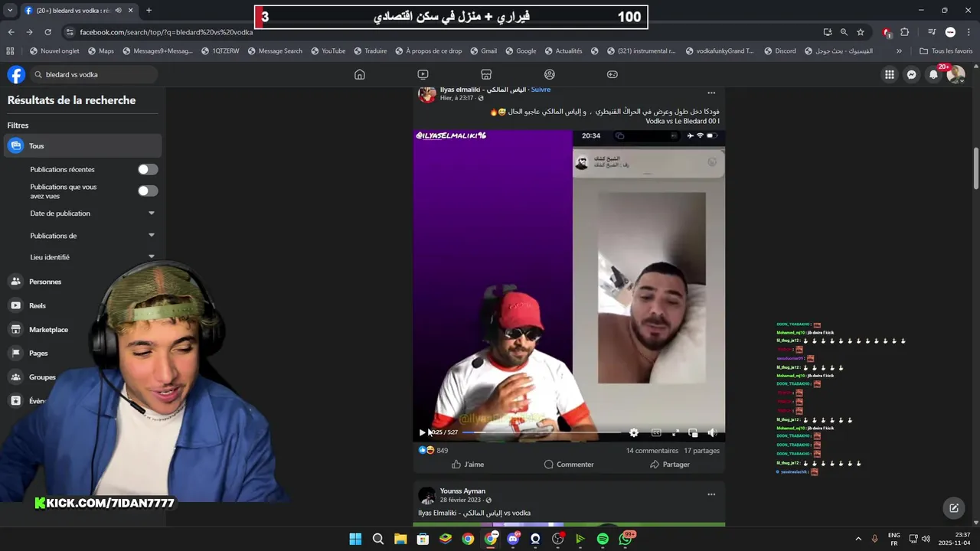Screen dimensions: 980x551
Task: Select the Tous filter
Action: tap(83, 145)
